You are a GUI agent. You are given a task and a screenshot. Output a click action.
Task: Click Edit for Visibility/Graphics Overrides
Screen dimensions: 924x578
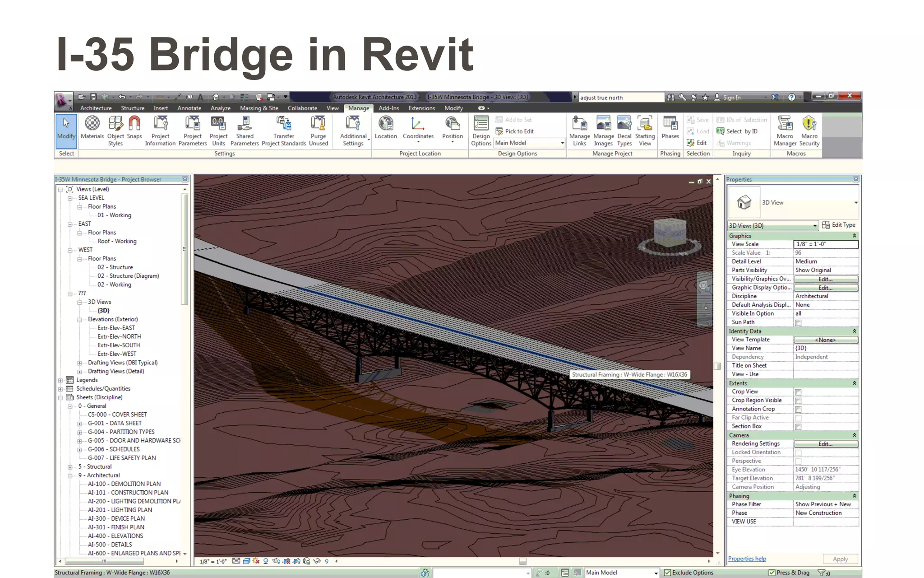click(x=825, y=279)
